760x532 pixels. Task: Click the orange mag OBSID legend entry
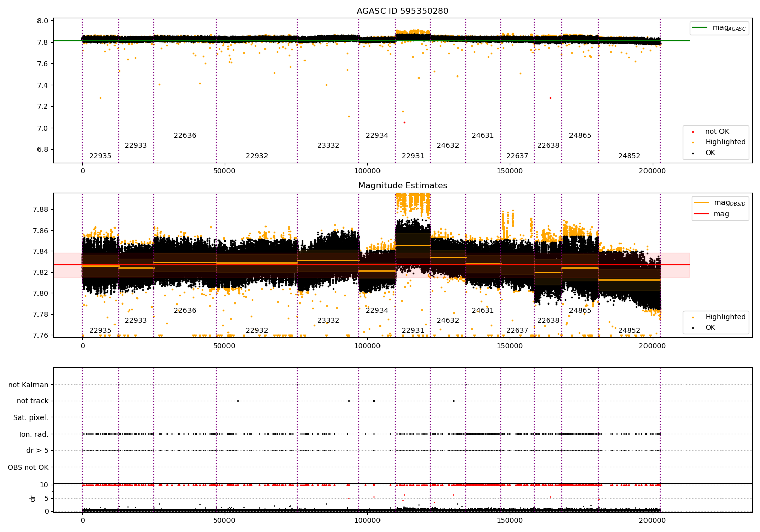pos(719,203)
